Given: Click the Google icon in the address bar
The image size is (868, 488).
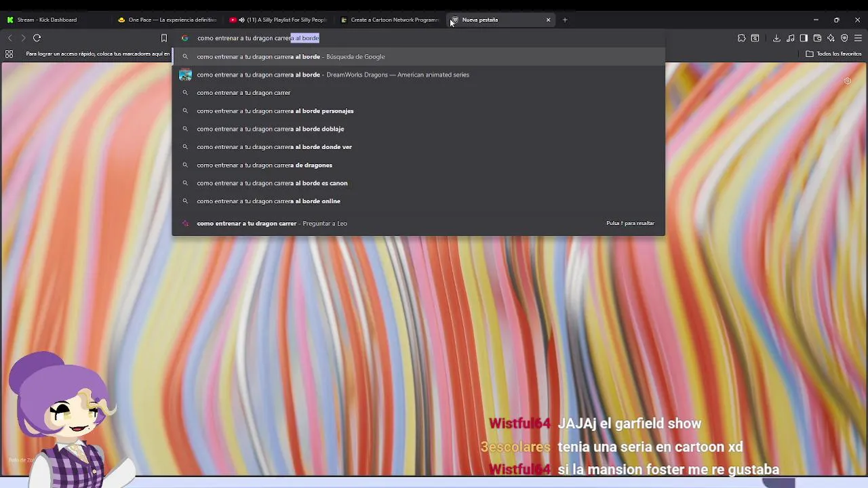Looking at the screenshot, I should [184, 38].
